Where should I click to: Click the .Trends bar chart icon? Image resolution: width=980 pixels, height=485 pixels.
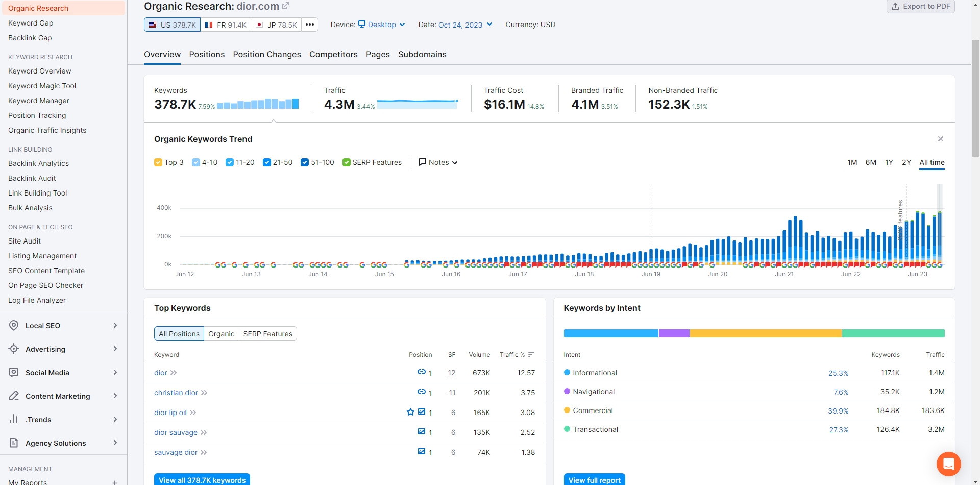[x=14, y=420]
